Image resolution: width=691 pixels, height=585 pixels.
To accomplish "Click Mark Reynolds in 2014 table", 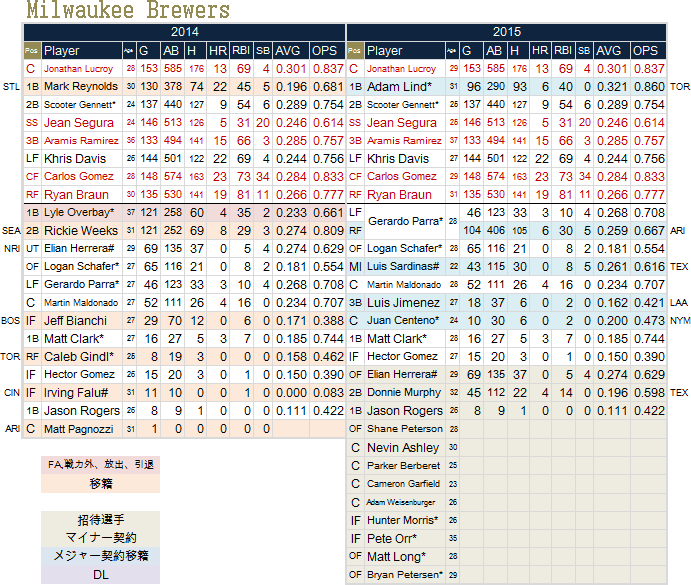I will click(x=81, y=86).
